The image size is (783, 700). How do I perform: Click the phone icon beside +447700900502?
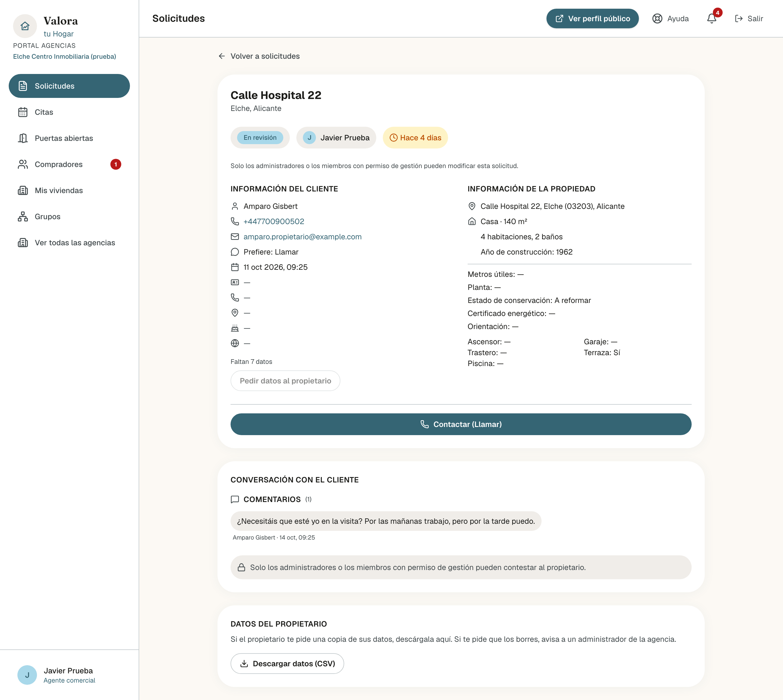point(235,222)
